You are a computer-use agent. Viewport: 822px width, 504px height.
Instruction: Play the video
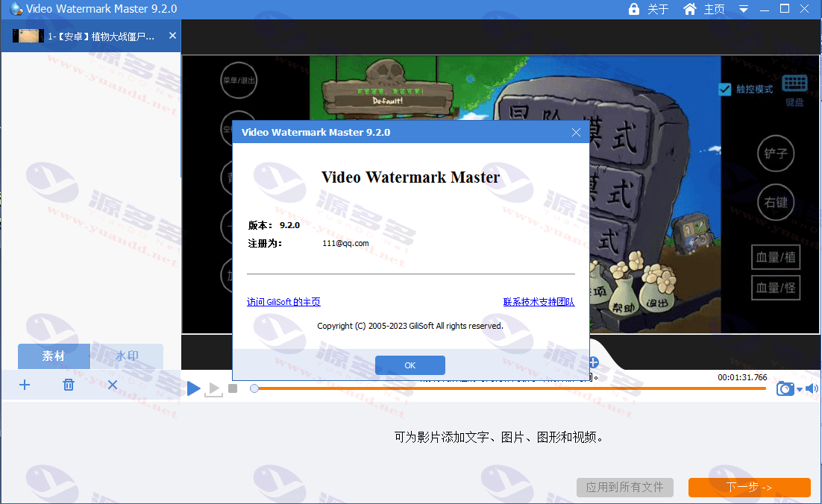pyautogui.click(x=193, y=388)
